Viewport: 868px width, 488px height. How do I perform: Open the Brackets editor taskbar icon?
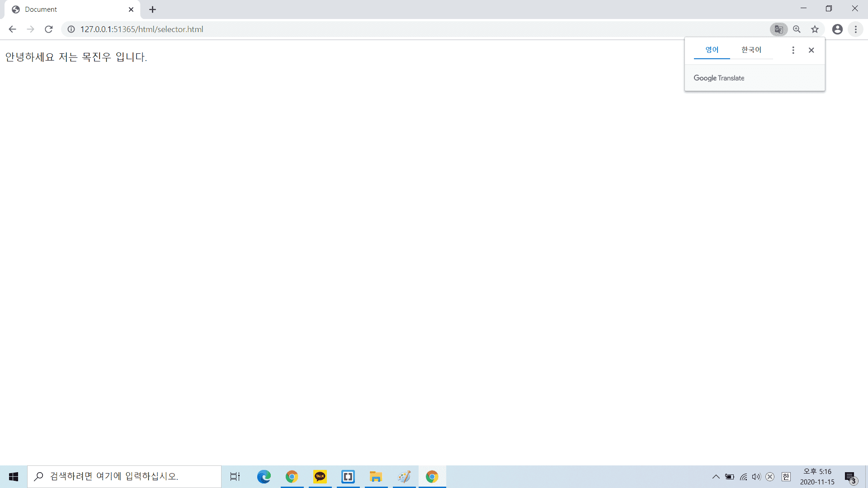(x=348, y=477)
